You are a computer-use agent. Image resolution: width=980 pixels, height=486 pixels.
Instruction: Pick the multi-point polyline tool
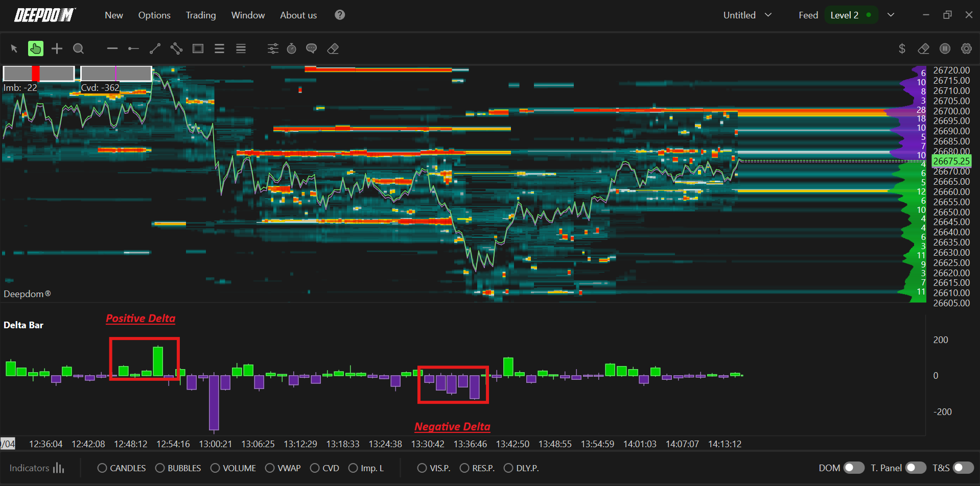click(x=176, y=48)
